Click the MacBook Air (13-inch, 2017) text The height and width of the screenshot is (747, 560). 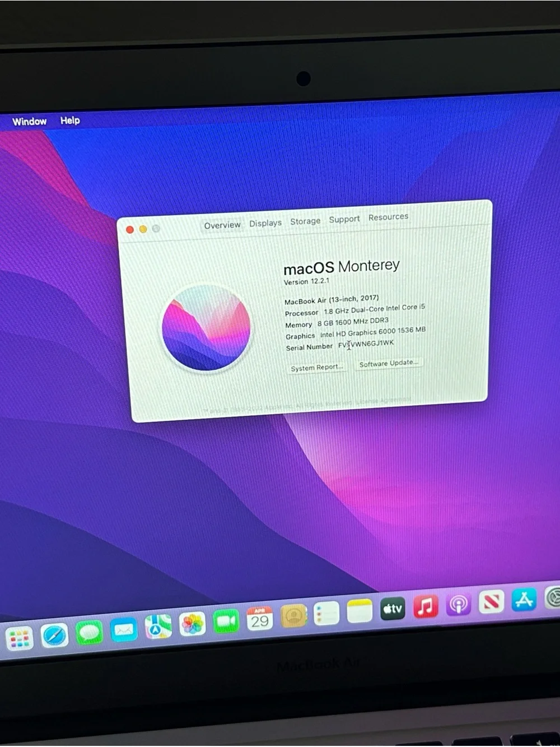(x=332, y=300)
